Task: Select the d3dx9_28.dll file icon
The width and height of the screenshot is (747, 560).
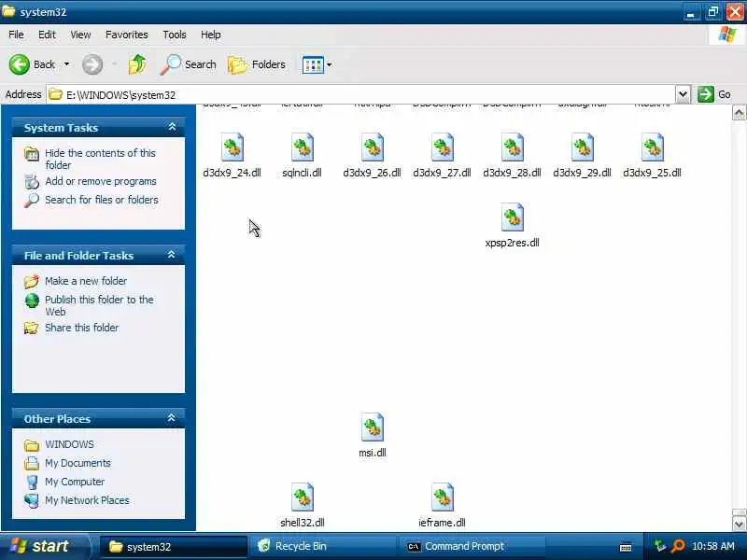Action: click(512, 147)
